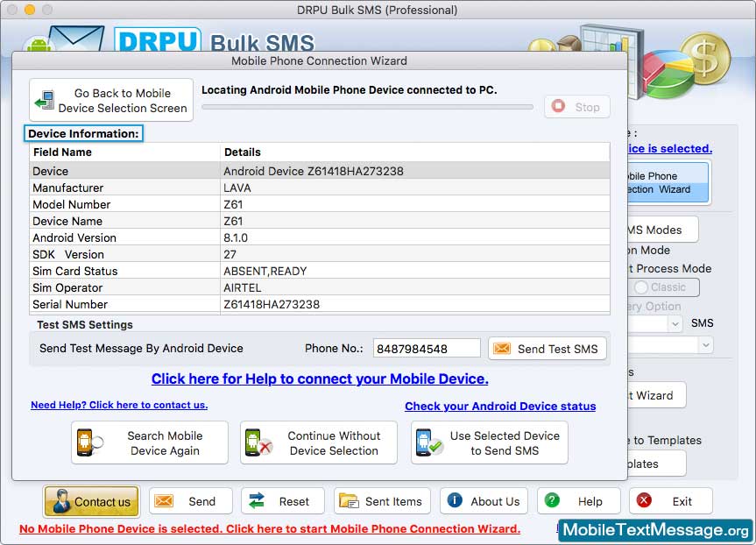Screen dimensions: 756x545
Task: Click the green question mark Help icon
Action: click(552, 500)
